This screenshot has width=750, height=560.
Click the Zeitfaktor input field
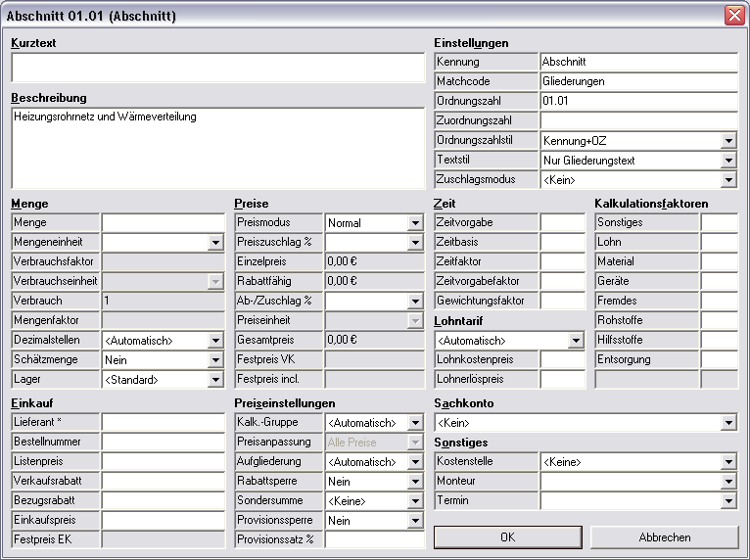tap(562, 261)
